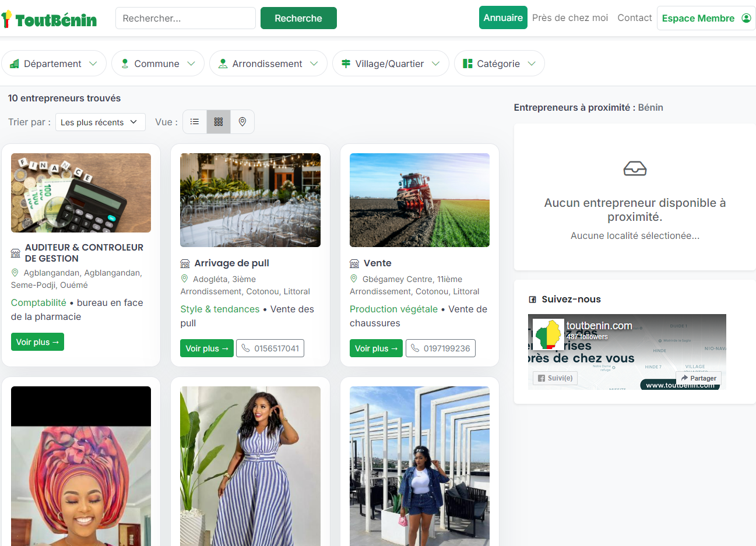756x546 pixels.
Task: Click the toutbenin.com Facebook page avatar
Action: coord(548,334)
